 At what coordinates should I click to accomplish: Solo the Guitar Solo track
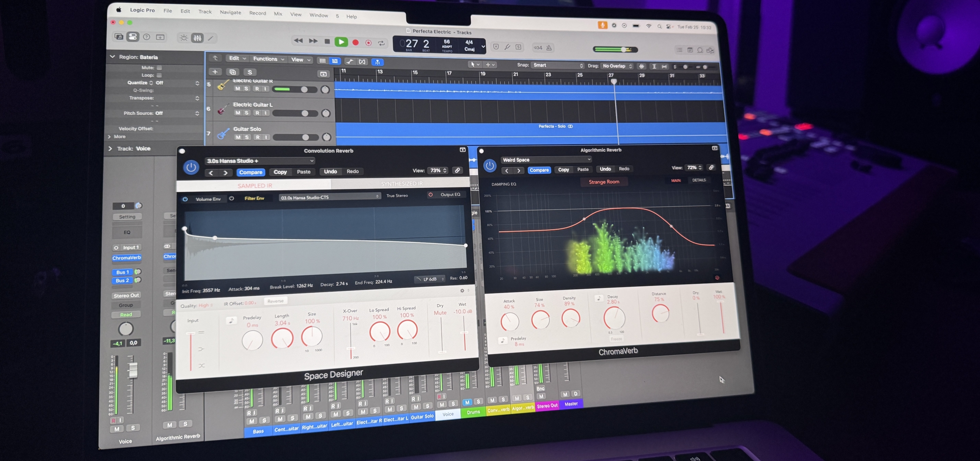pyautogui.click(x=246, y=137)
